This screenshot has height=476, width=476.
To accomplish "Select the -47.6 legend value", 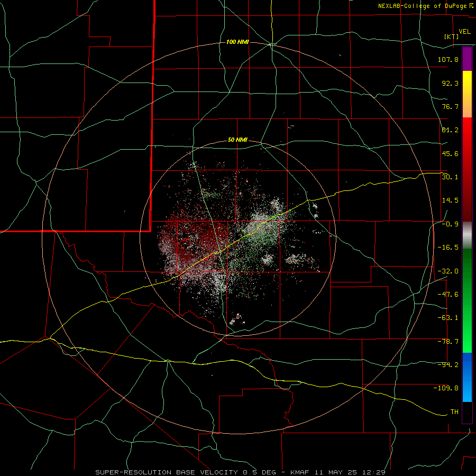I will [x=448, y=295].
